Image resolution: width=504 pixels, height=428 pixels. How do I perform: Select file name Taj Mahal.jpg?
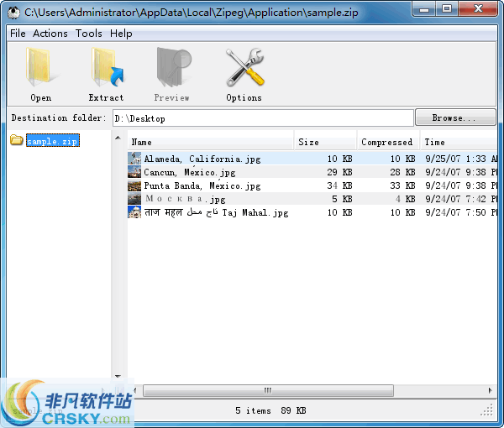(216, 212)
